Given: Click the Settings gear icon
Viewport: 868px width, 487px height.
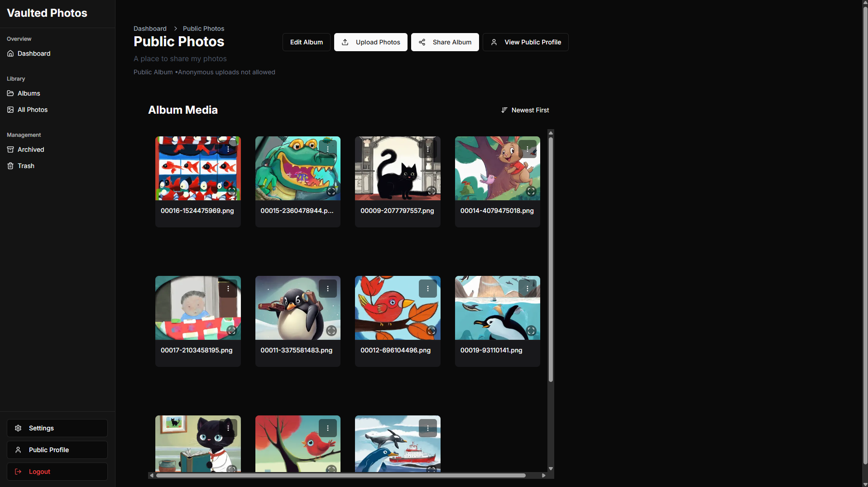Looking at the screenshot, I should click(18, 428).
